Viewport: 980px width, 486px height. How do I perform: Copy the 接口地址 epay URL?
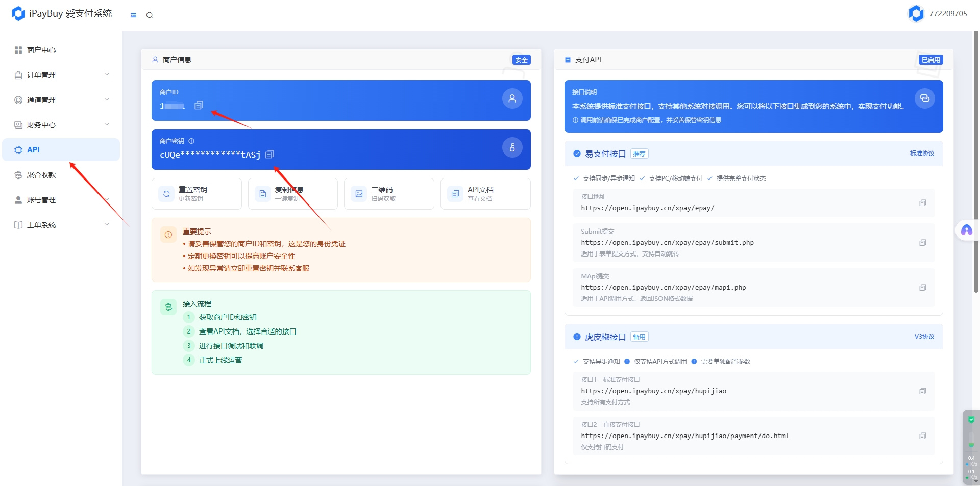coord(922,203)
